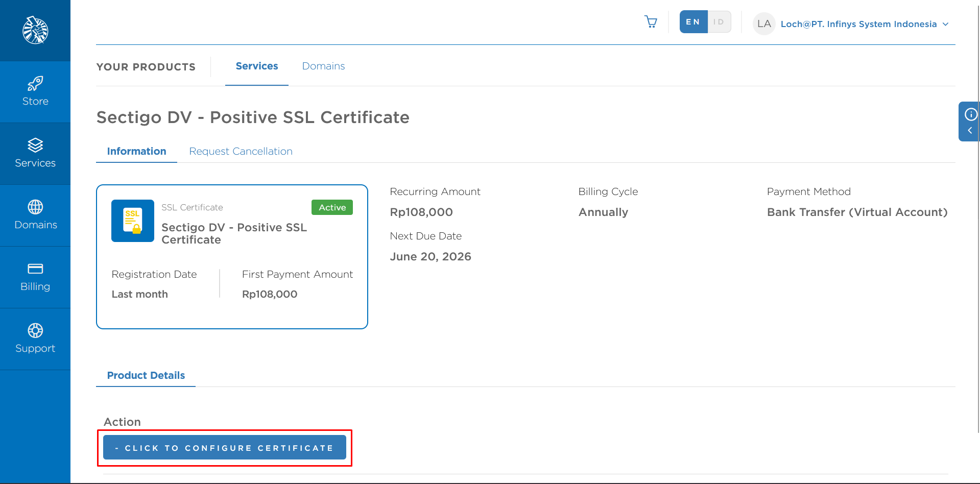
Task: Open the shopping cart
Action: 651,22
